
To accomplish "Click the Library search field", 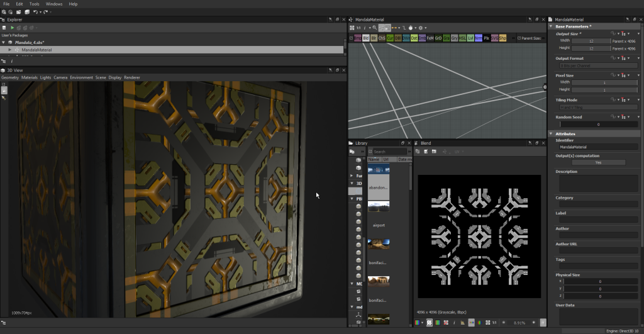I will (x=390, y=152).
